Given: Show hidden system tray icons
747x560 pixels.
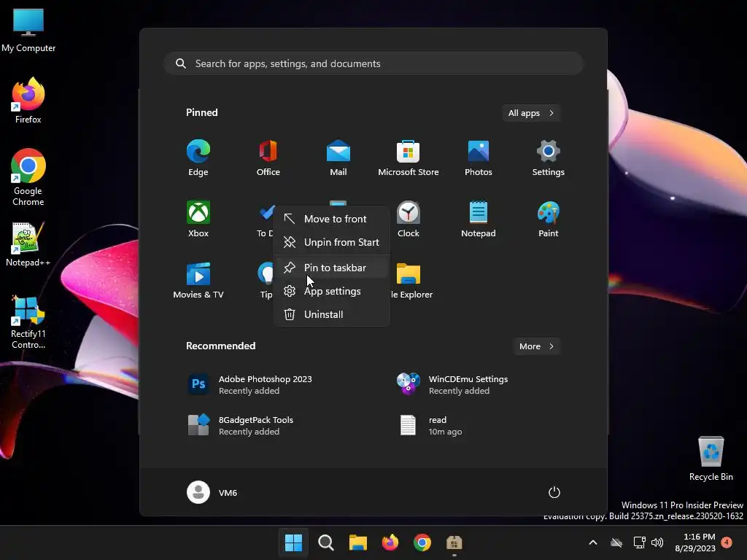Looking at the screenshot, I should click(x=592, y=542).
